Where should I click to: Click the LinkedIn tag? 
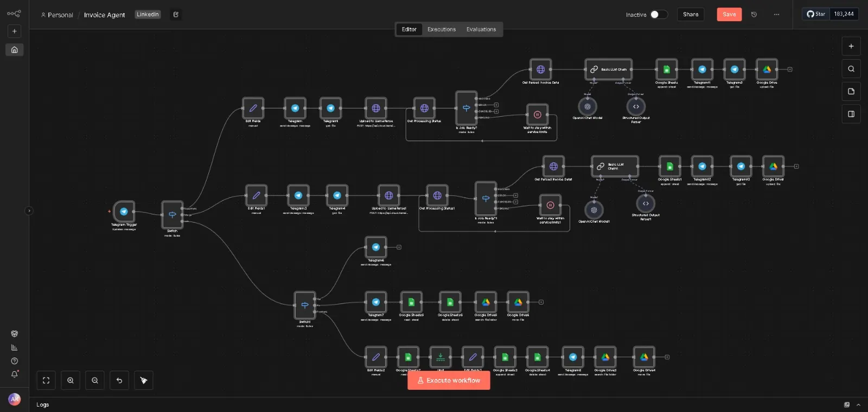pos(148,15)
